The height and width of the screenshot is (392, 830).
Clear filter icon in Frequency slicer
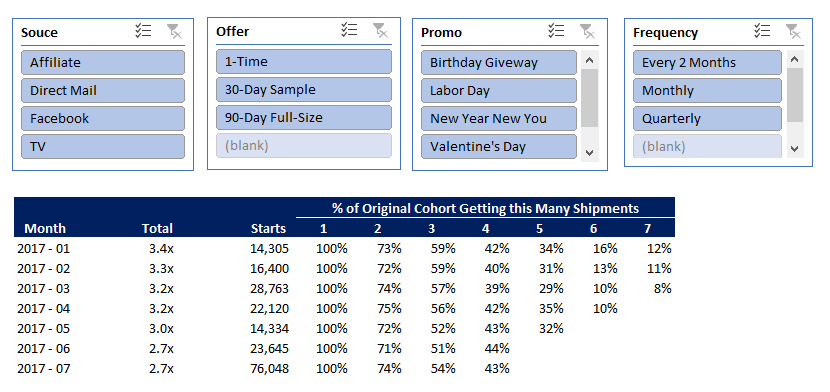pyautogui.click(x=793, y=31)
